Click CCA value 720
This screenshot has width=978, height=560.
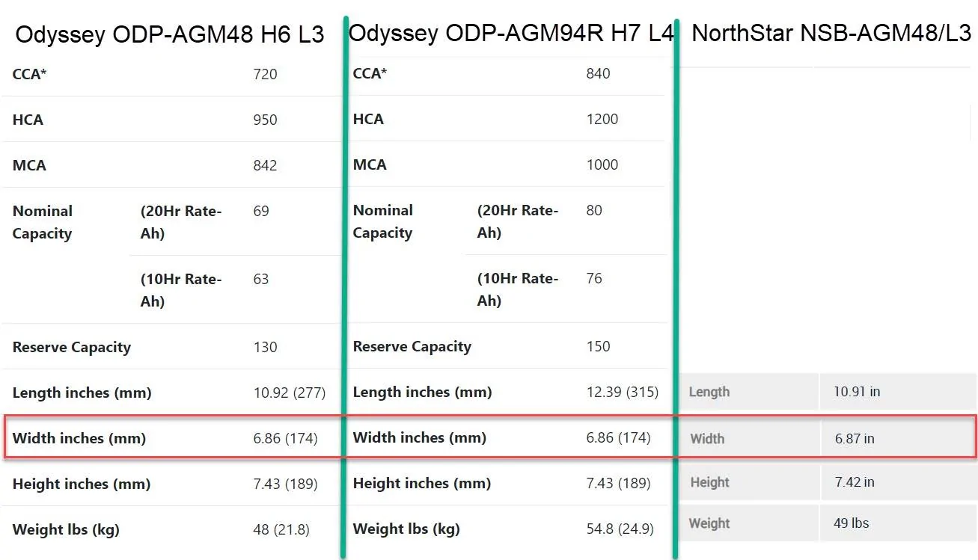(265, 74)
